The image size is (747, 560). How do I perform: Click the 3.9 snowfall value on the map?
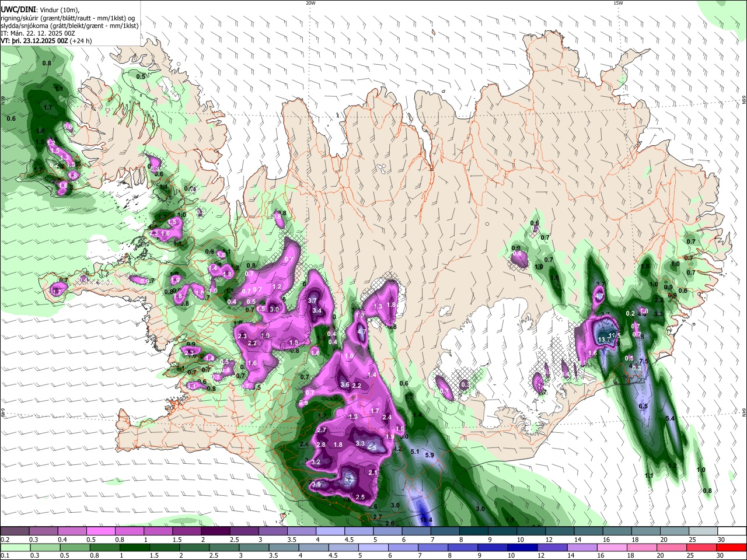[x=317, y=484]
